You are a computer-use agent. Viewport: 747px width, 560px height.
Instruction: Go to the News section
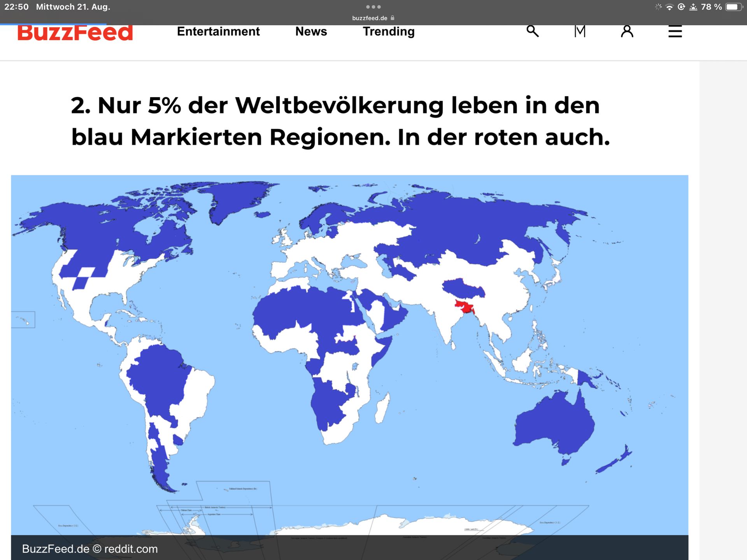coord(311,31)
